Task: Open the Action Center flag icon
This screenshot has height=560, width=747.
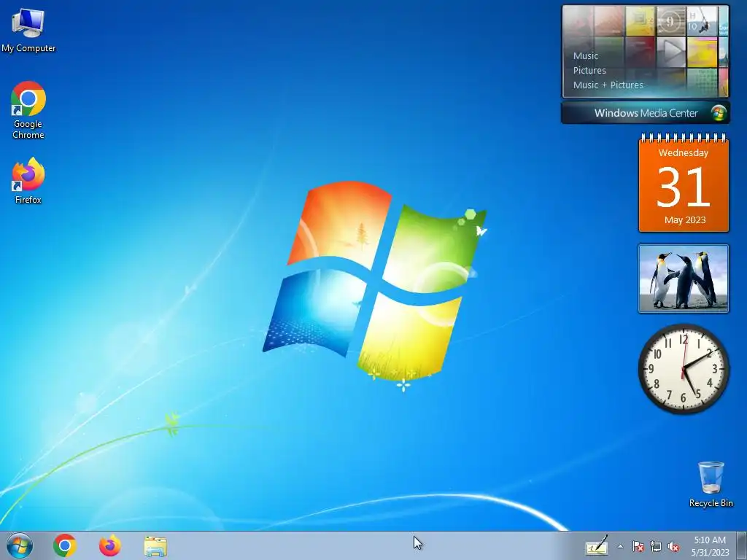Action: coord(638,546)
